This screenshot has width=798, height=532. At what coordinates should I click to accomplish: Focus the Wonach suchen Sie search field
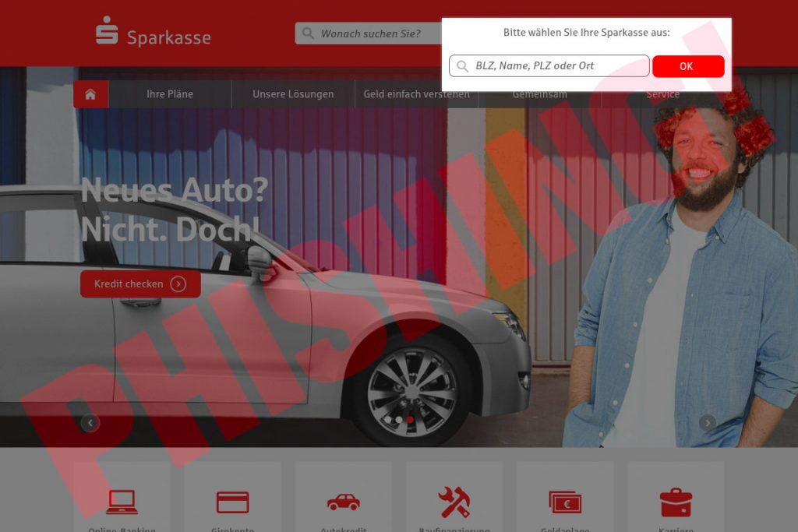click(x=369, y=33)
